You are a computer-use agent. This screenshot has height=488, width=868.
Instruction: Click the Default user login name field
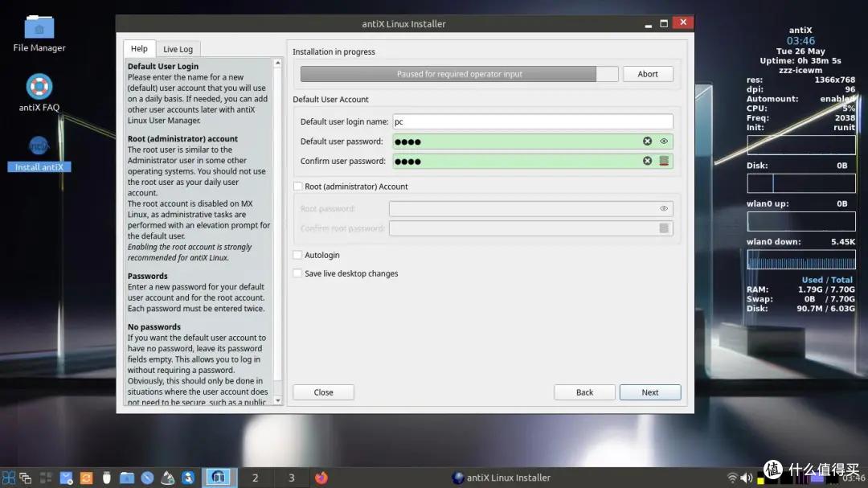533,122
